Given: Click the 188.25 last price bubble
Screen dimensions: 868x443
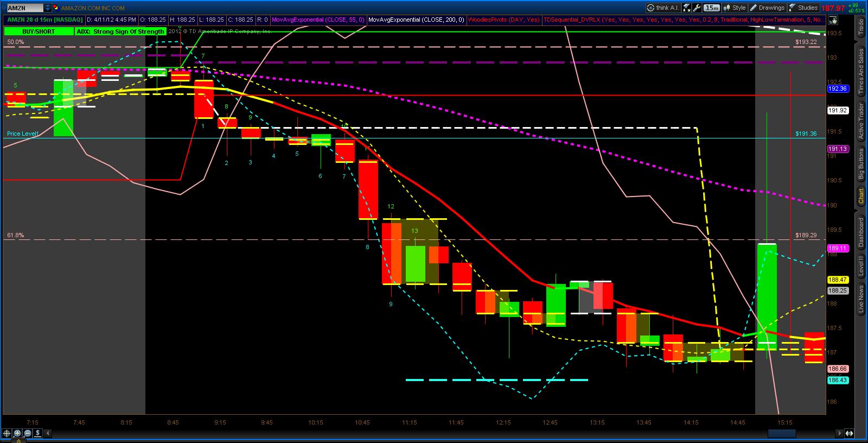Looking at the screenshot, I should coord(838,290).
